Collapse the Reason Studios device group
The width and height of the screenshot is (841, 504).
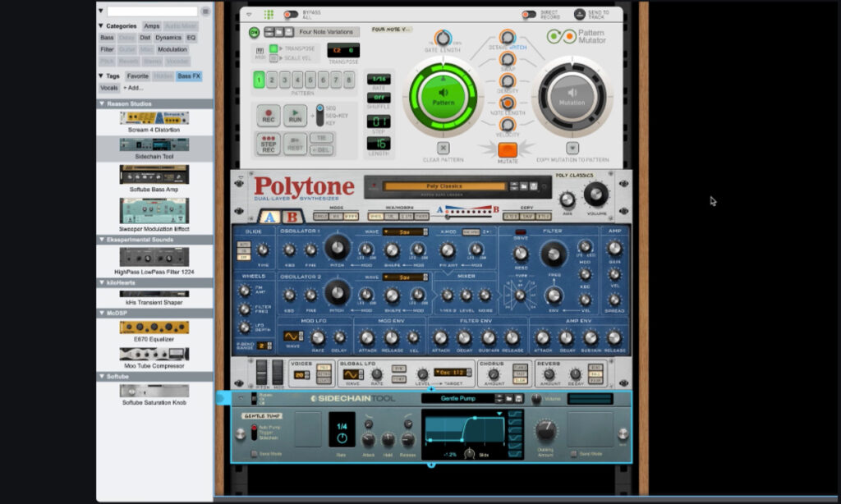[102, 103]
